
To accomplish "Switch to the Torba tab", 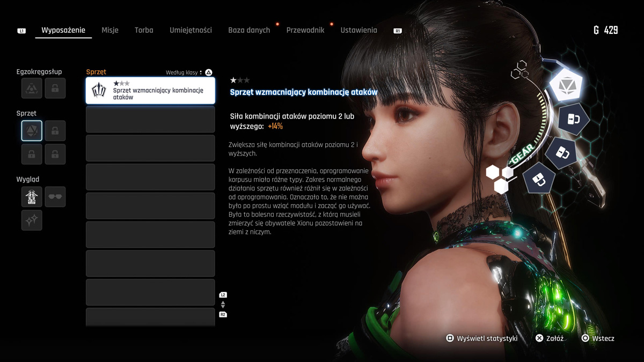I will (144, 30).
